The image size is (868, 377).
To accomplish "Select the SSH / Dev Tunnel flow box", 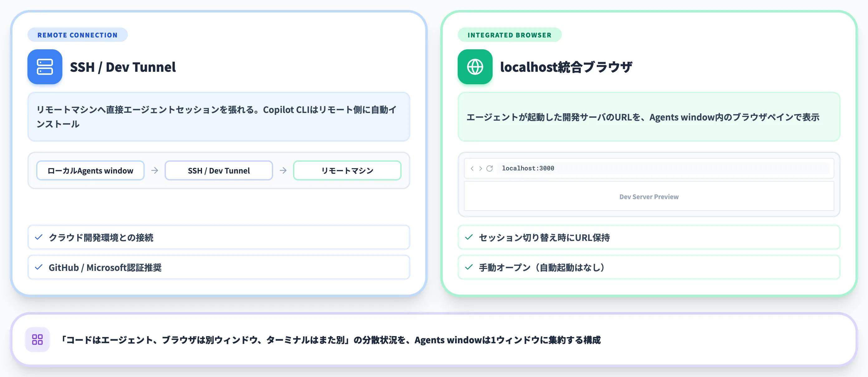I will pyautogui.click(x=219, y=170).
